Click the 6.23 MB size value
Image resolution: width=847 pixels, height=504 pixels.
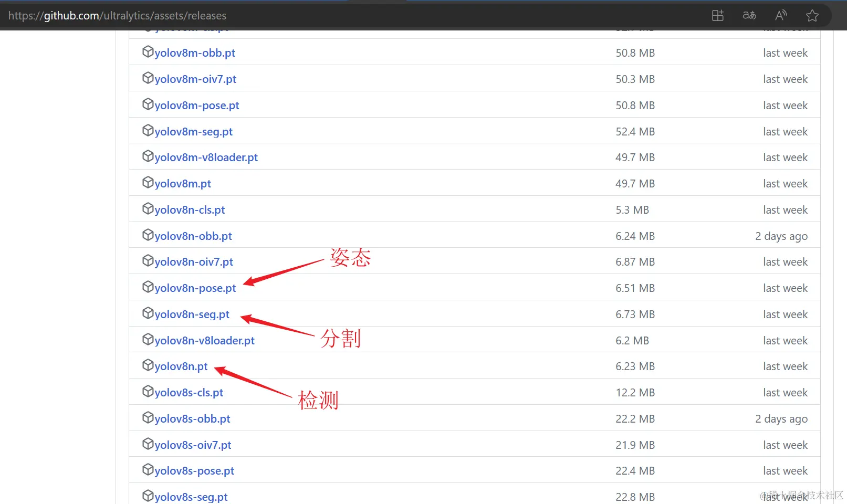[635, 366]
